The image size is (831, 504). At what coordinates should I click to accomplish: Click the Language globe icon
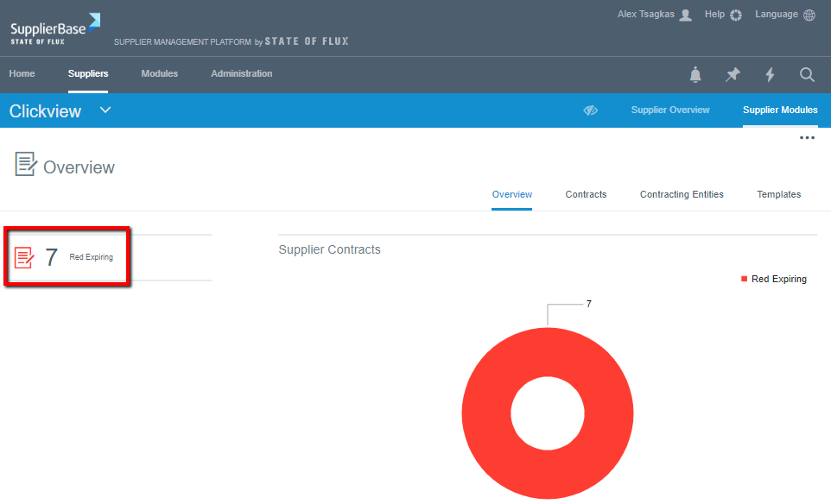click(x=809, y=16)
